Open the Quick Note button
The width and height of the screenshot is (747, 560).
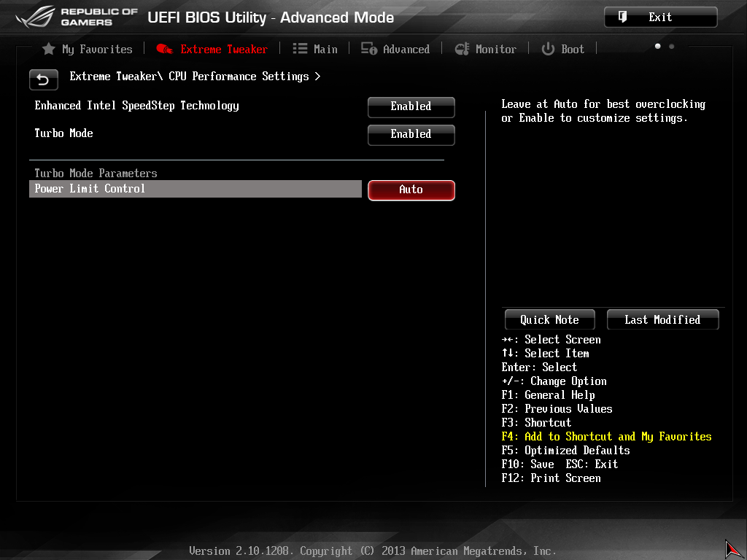click(x=550, y=319)
